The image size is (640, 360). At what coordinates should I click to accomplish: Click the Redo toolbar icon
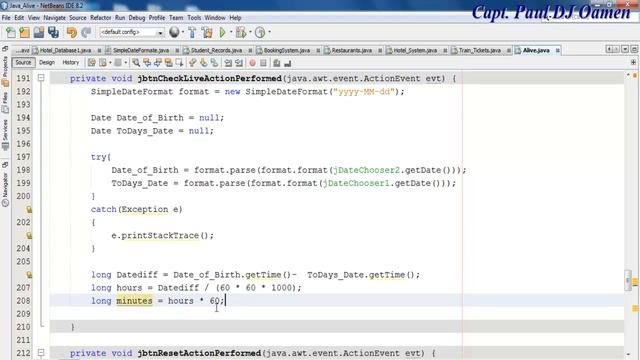coord(86,32)
